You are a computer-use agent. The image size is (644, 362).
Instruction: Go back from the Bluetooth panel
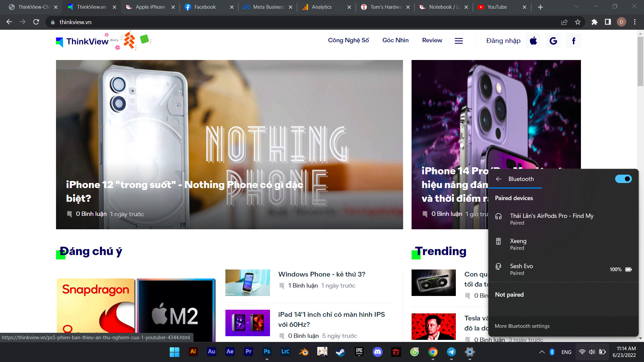click(498, 179)
